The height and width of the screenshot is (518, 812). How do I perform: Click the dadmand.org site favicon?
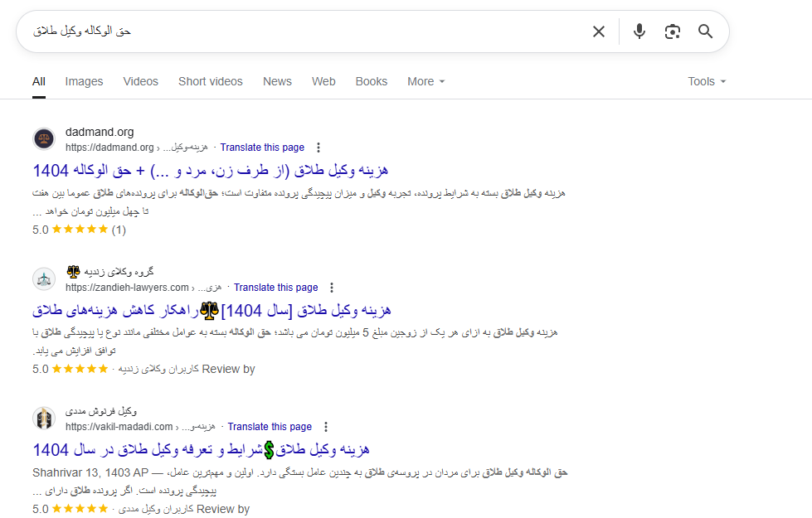point(44,139)
